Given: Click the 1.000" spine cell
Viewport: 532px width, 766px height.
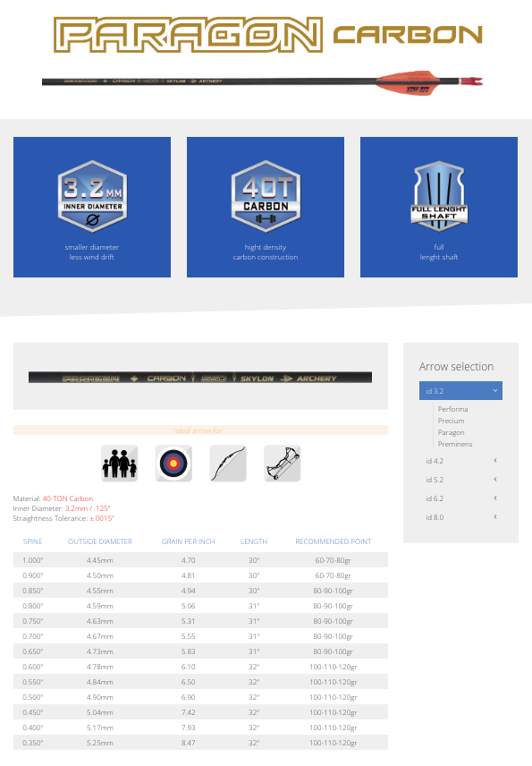Looking at the screenshot, I should tap(33, 560).
